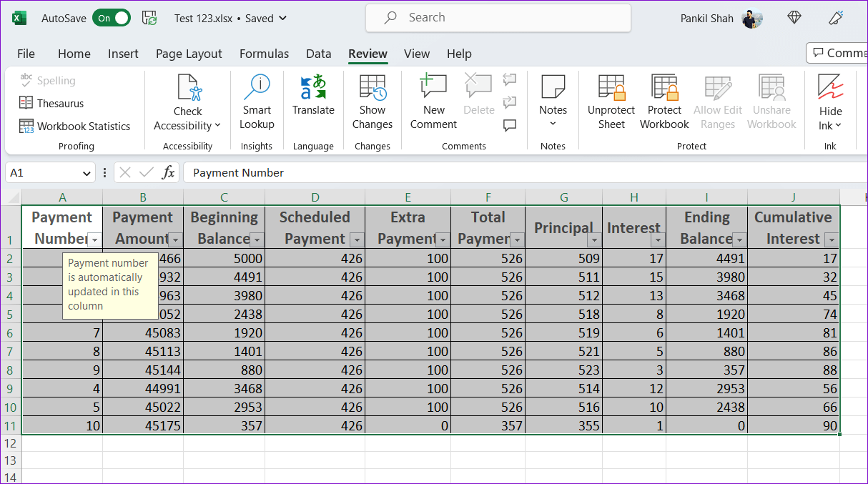Open the Comments pane
The image size is (868, 484).
click(844, 52)
